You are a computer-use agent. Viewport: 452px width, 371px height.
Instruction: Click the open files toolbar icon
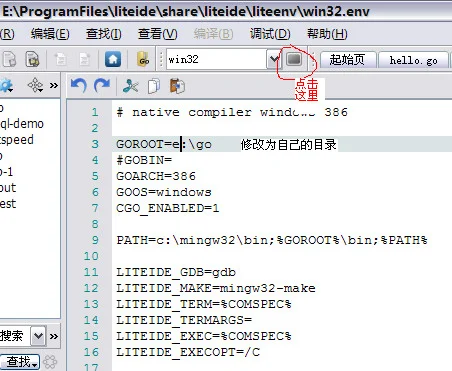click(32, 60)
